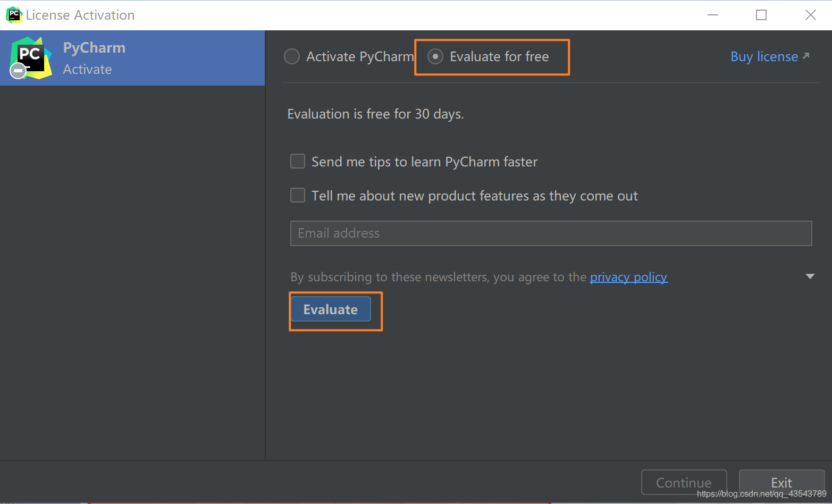Open the Buy license link
Viewport: 832px width, 504px height.
click(x=764, y=56)
